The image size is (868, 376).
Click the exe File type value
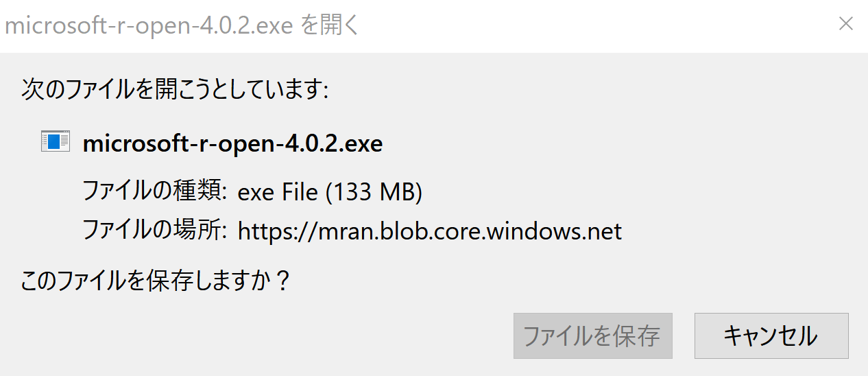[278, 192]
